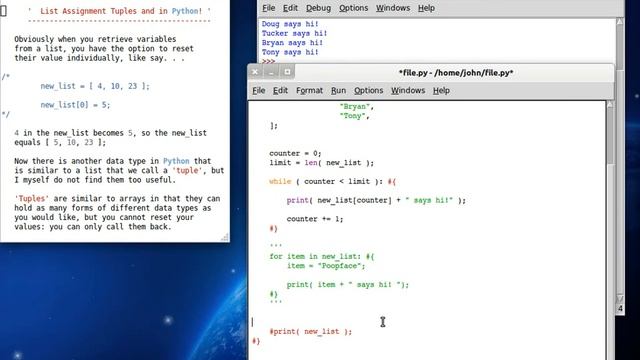This screenshot has height=360, width=640.
Task: Click the 'item = "Poopface";' line
Action: pos(326,266)
